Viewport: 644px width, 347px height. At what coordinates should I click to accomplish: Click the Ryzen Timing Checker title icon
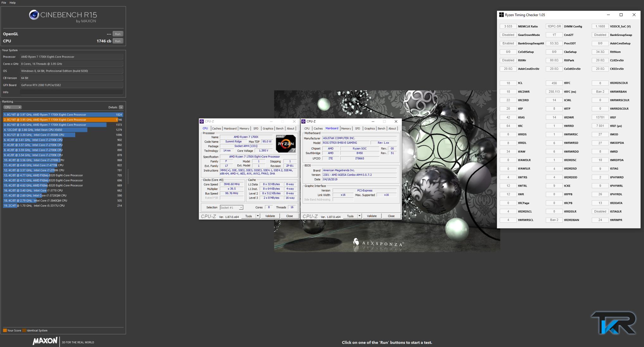tap(502, 15)
